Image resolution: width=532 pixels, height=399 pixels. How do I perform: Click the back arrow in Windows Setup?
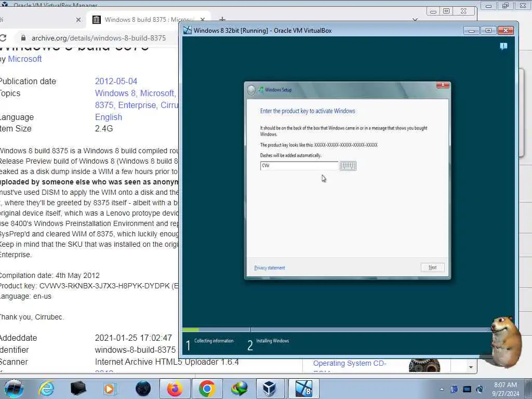251,90
